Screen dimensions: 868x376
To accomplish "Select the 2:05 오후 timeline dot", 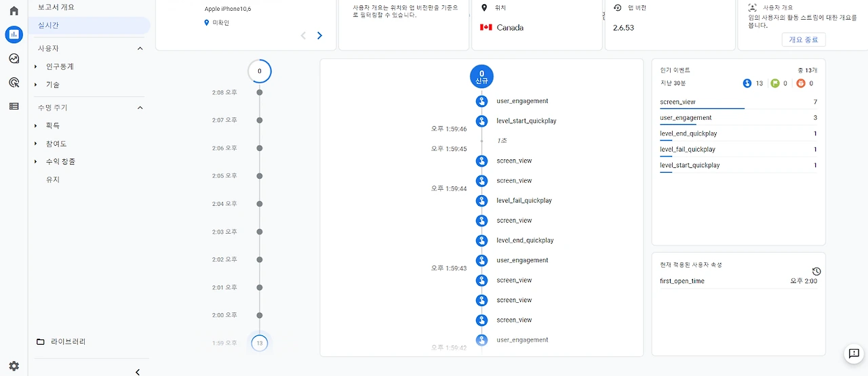I will pos(259,176).
